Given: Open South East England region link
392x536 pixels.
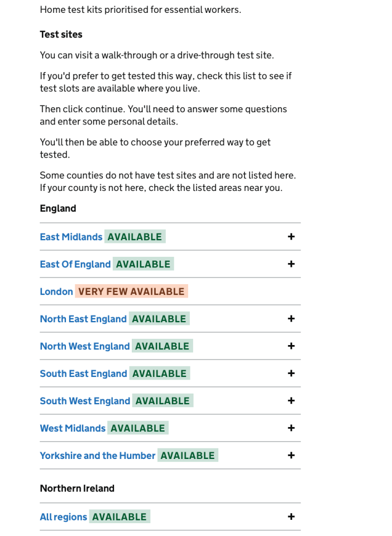Looking at the screenshot, I should (x=83, y=374).
